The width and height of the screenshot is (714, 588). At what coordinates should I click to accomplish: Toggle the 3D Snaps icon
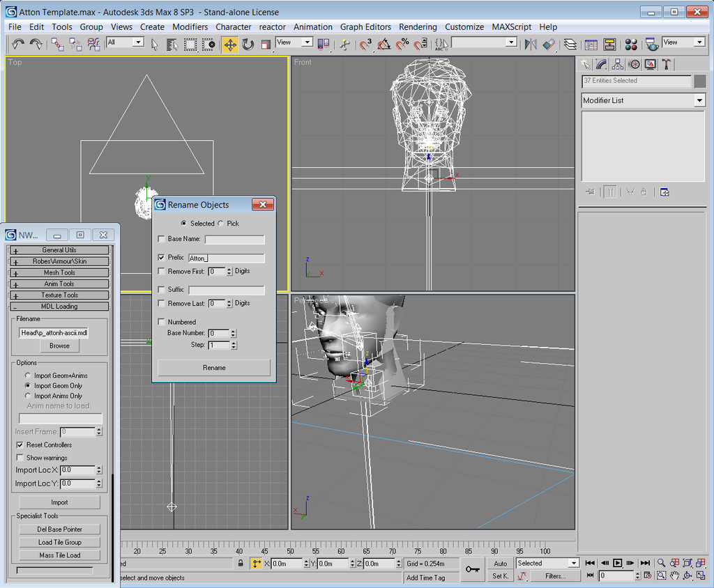365,44
